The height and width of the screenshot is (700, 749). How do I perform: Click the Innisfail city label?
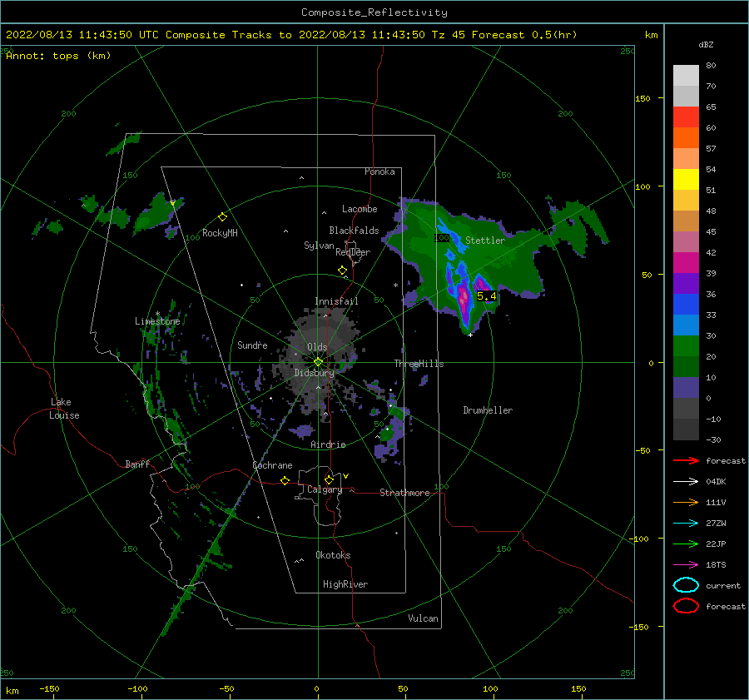pyautogui.click(x=336, y=301)
